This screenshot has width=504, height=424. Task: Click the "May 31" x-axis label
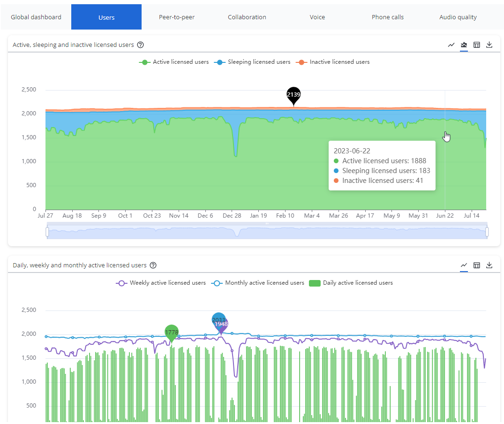pos(418,216)
